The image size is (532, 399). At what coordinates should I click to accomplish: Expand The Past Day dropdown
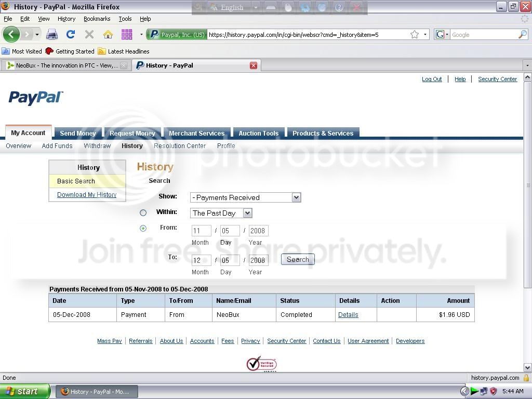tap(248, 213)
